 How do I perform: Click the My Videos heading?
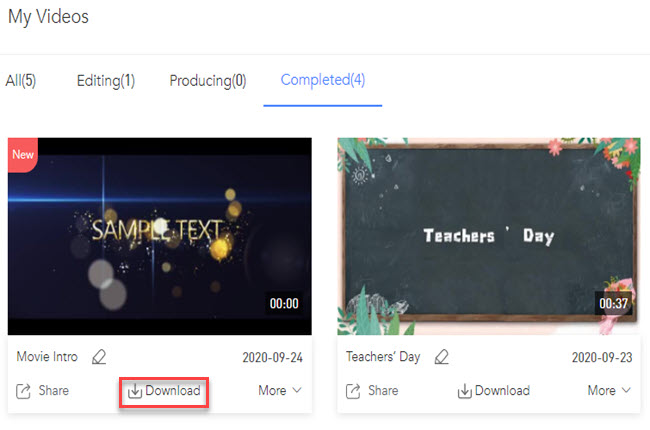click(x=49, y=17)
